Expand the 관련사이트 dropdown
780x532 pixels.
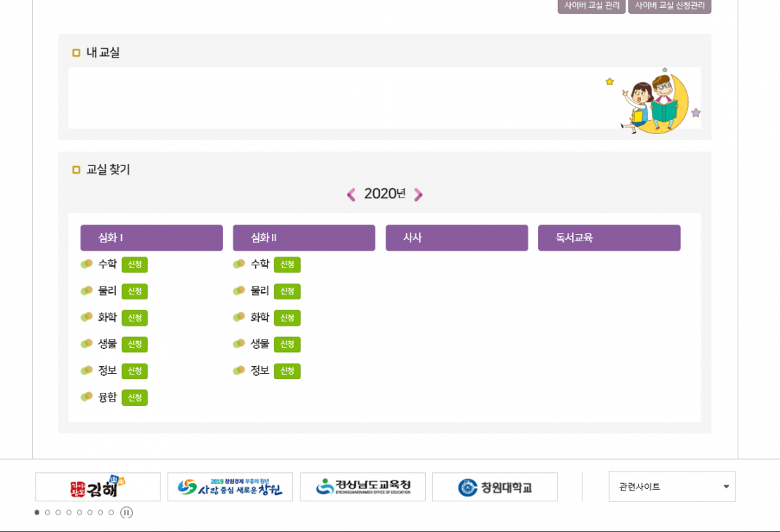(671, 487)
